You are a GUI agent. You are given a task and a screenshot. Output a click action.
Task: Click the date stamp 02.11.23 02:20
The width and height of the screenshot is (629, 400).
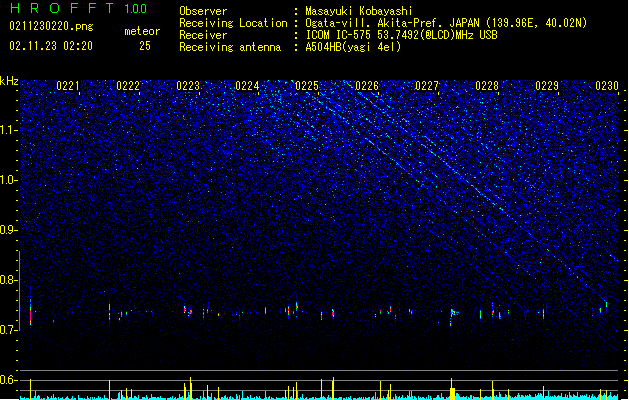[51, 46]
